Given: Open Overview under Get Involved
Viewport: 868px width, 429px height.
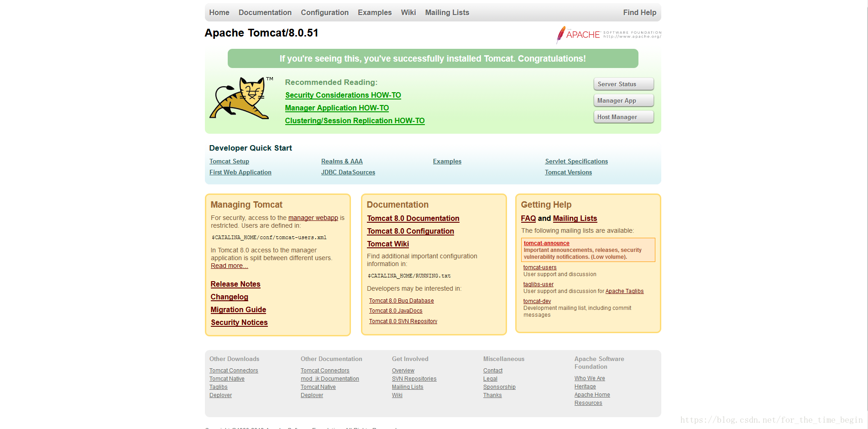Looking at the screenshot, I should point(403,371).
